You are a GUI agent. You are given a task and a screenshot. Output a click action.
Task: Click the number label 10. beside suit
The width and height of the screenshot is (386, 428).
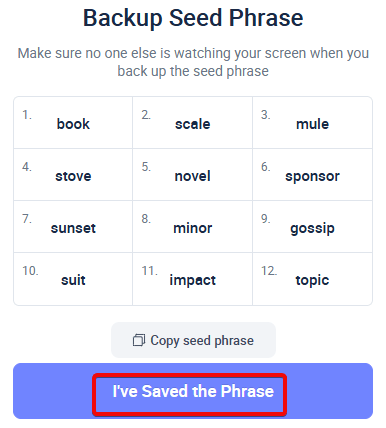30,271
